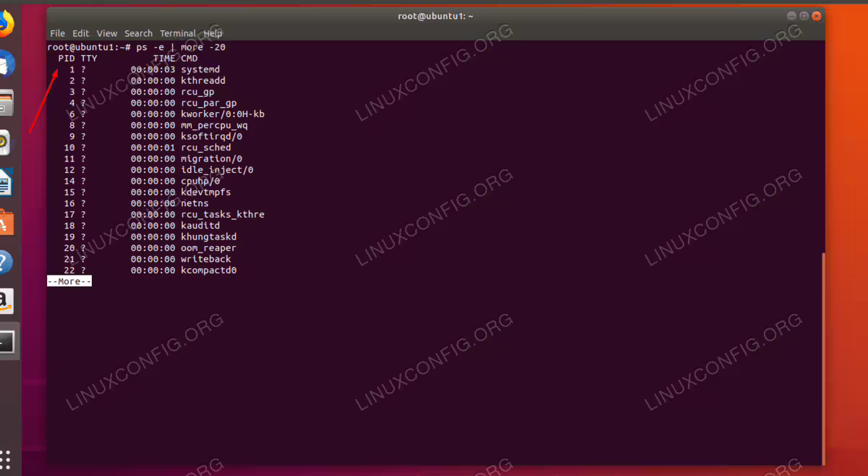The width and height of the screenshot is (868, 476).
Task: Open the Terminal menu
Action: tap(178, 33)
